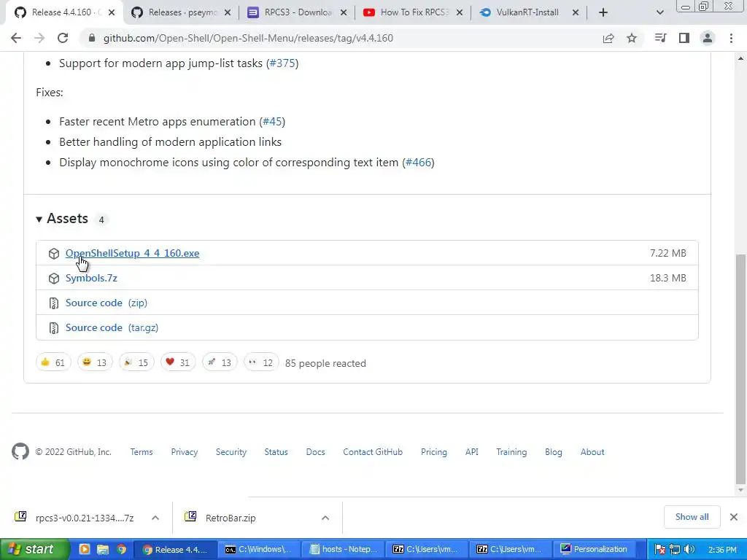
Task: Click the rpcs3 7z file icon in downloads bar
Action: point(20,516)
